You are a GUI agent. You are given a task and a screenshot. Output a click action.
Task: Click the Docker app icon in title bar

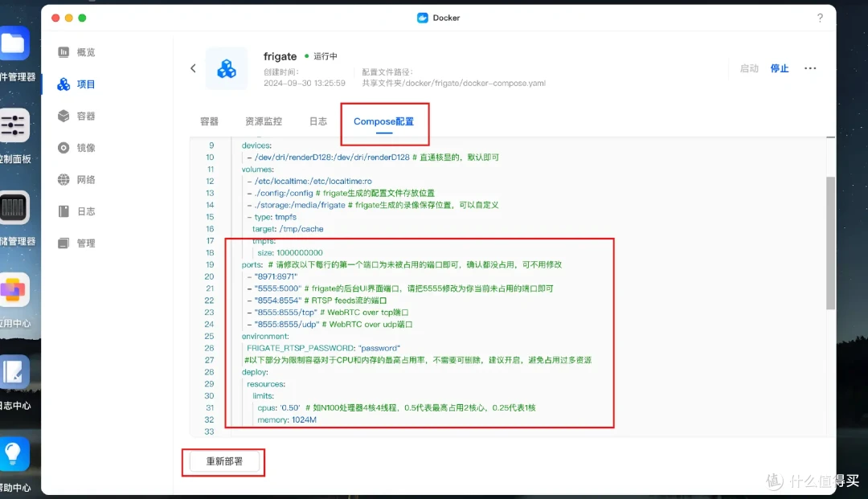(x=423, y=18)
